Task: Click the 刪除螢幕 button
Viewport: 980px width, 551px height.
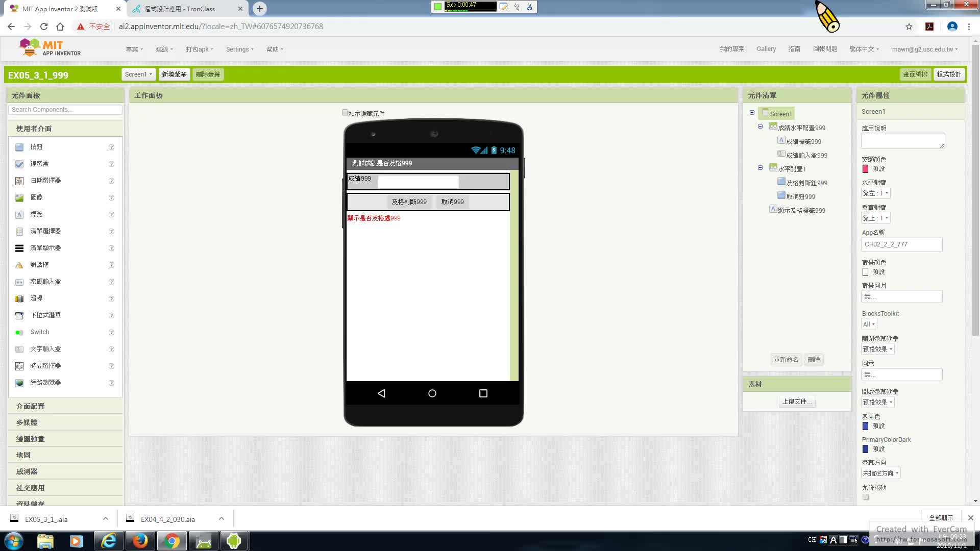Action: [208, 74]
